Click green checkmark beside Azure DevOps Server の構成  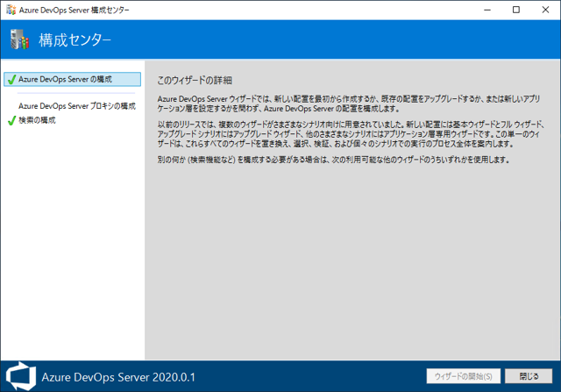[11, 80]
